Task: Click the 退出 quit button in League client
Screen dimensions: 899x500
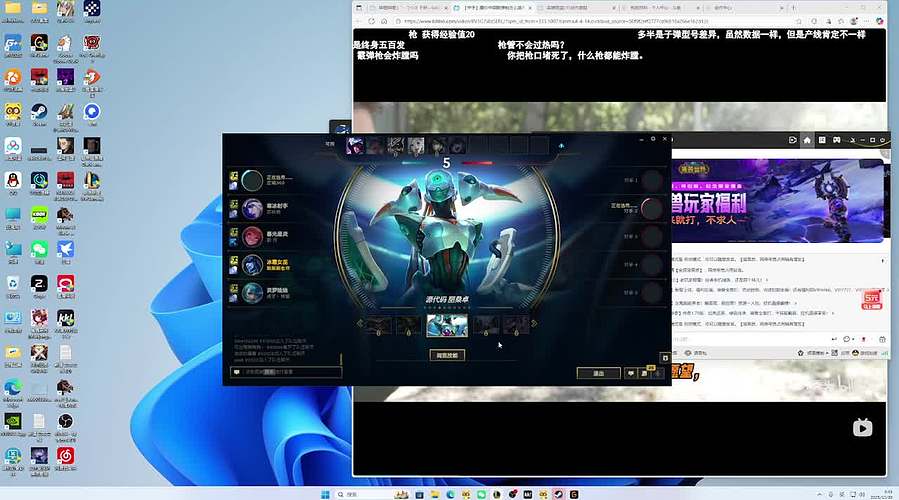Action: pos(598,373)
